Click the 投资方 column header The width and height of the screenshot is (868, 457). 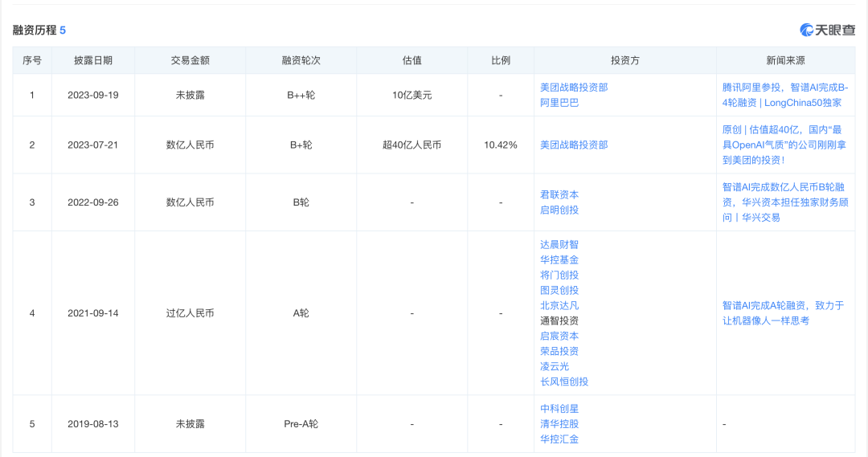click(625, 60)
